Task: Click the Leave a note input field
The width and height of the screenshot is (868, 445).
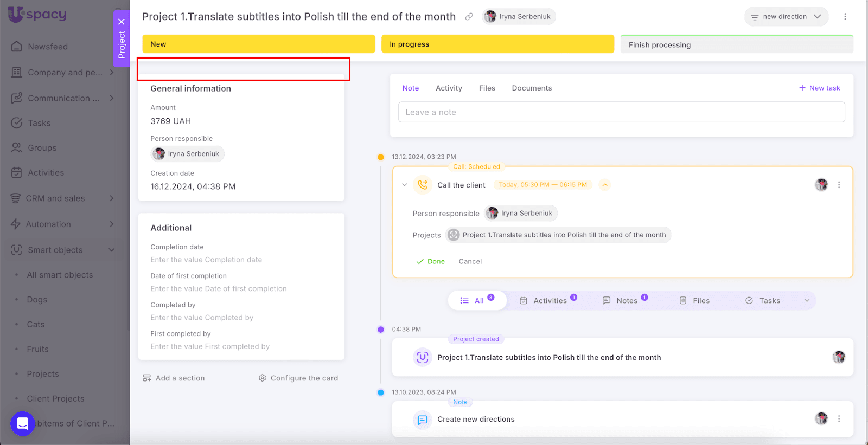Action: 621,112
